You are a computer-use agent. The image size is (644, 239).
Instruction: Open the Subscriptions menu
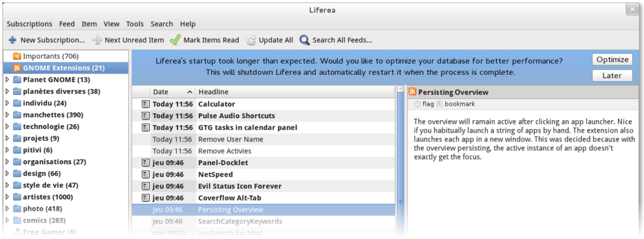[x=30, y=24]
